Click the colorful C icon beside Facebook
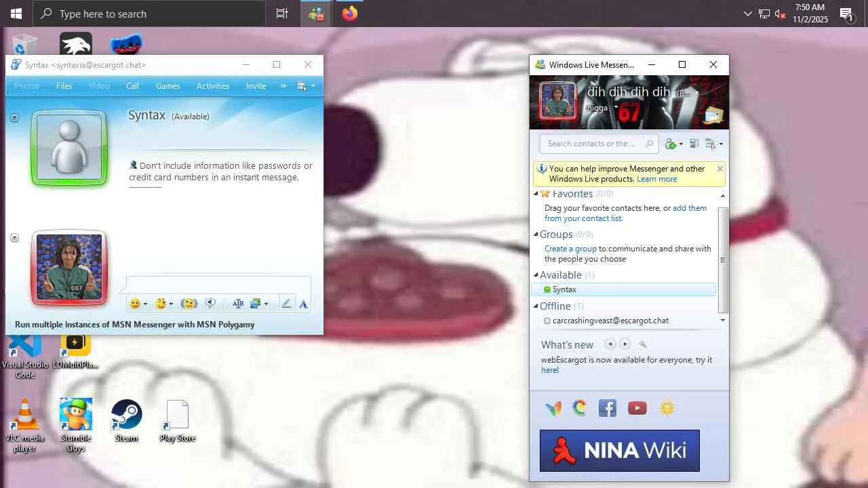This screenshot has width=868, height=488. [579, 408]
